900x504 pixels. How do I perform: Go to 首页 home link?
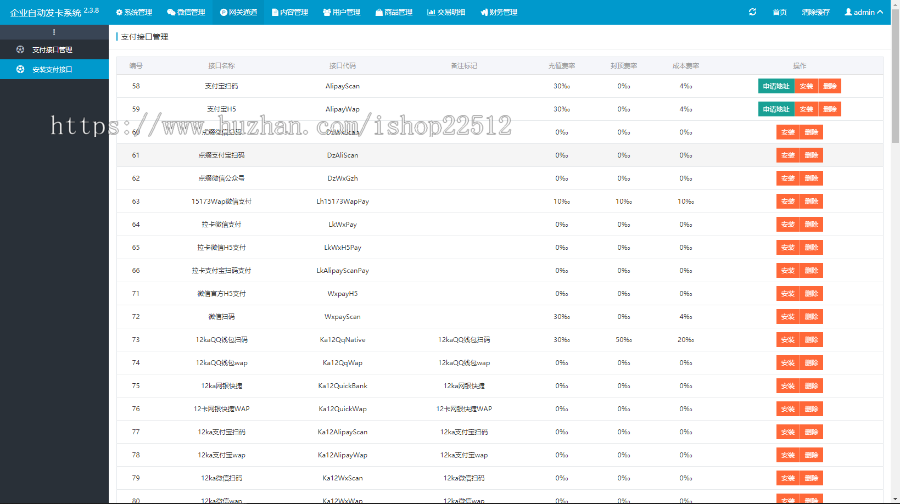(779, 12)
